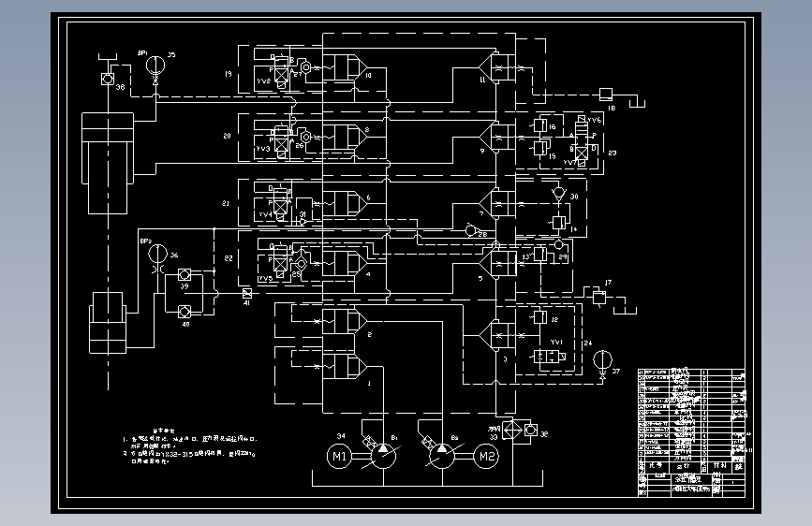Select cartridge valve 7 symbol
This screenshot has width=812, height=526.
(x=497, y=203)
